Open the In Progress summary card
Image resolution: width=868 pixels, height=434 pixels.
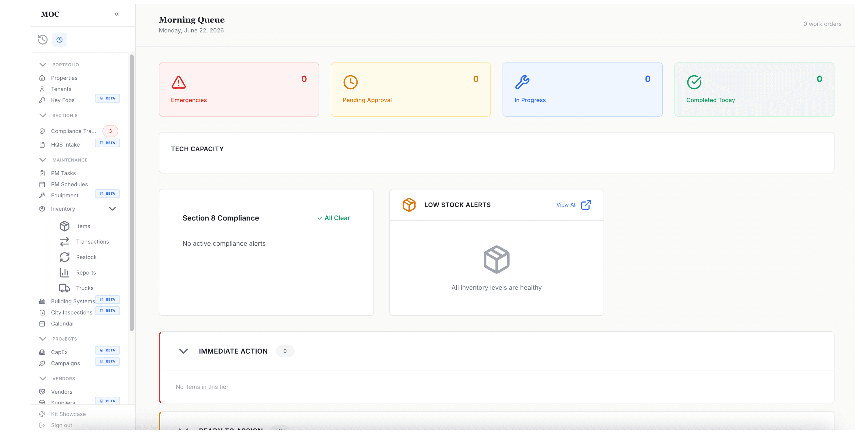point(583,90)
